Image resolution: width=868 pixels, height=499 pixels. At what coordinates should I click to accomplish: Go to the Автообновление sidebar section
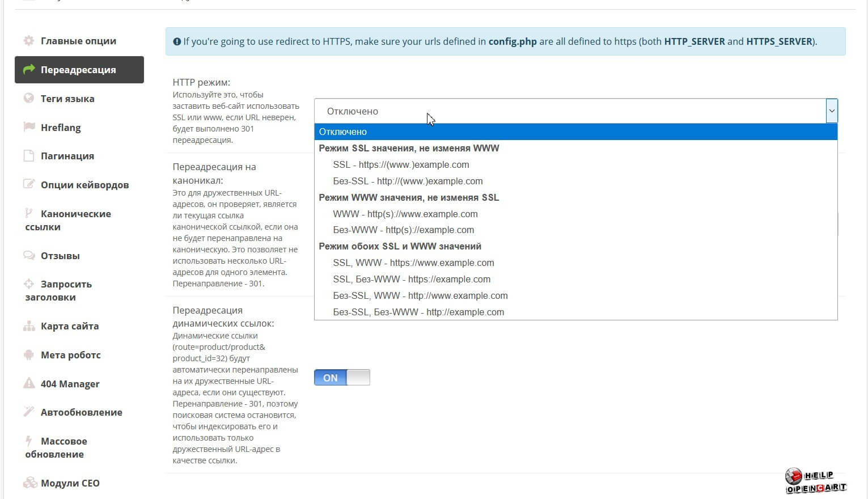[81, 412]
